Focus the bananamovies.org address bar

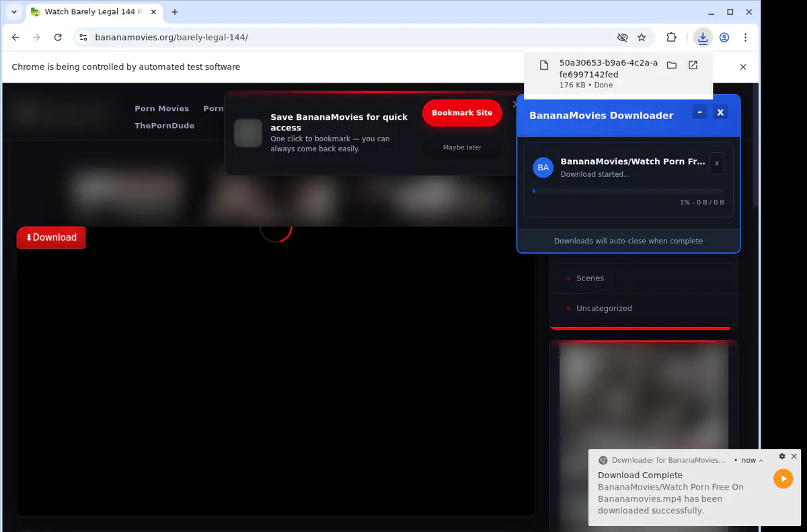coord(350,38)
